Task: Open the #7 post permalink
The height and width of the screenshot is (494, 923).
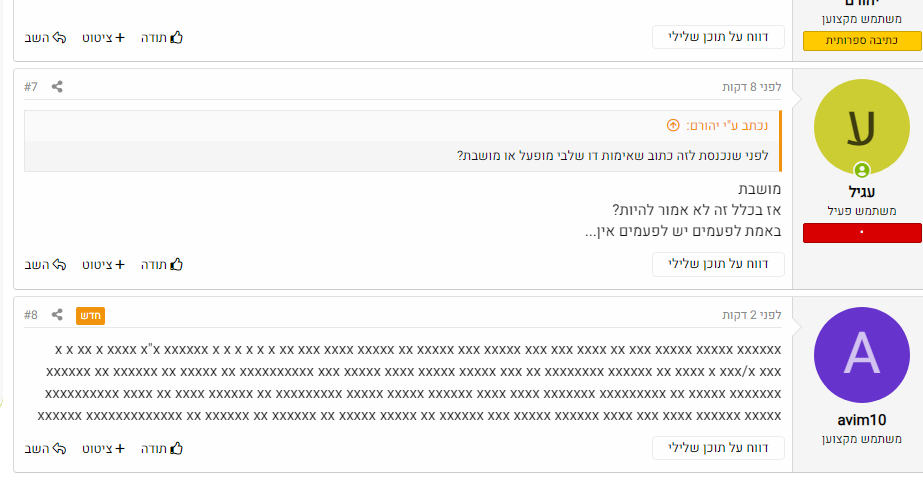Action: [x=31, y=87]
